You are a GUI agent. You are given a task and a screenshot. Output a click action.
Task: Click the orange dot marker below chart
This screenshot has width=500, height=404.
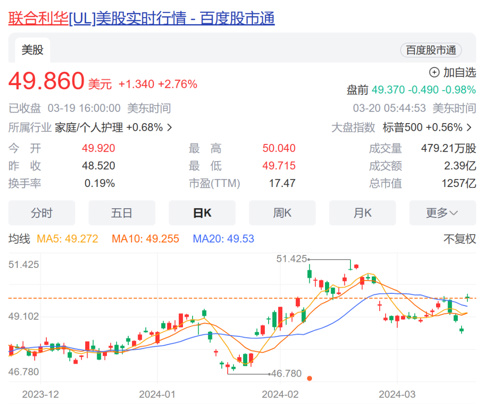[x=309, y=378]
